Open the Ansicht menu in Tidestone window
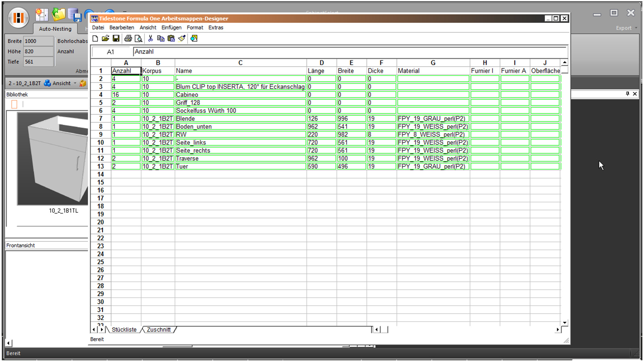This screenshot has width=644, height=362. pyautogui.click(x=148, y=28)
